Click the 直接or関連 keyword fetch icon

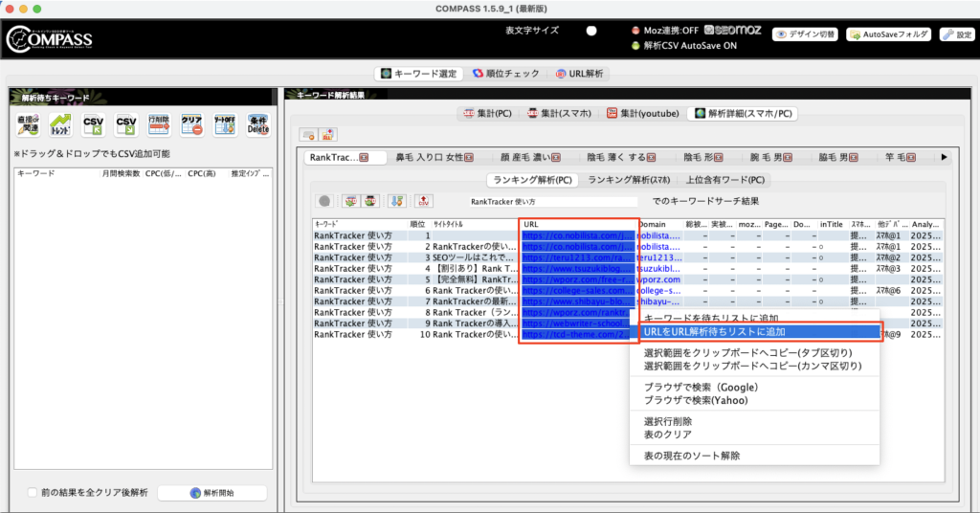[x=27, y=125]
